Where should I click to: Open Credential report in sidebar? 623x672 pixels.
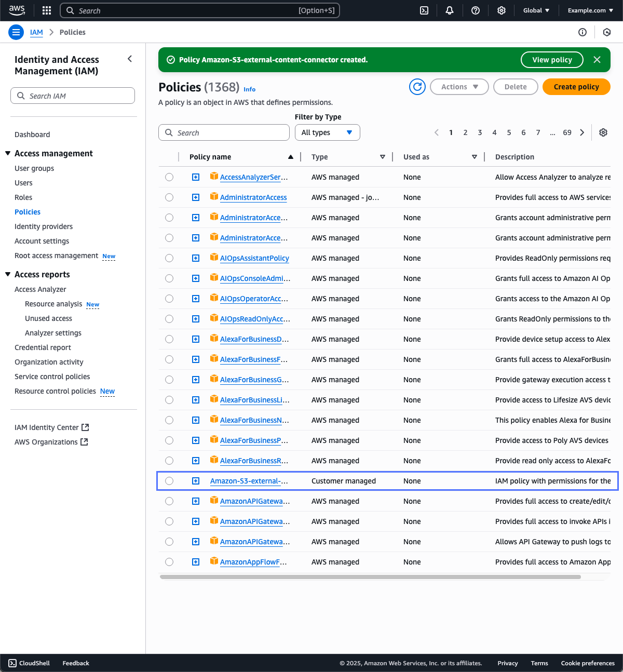[43, 347]
